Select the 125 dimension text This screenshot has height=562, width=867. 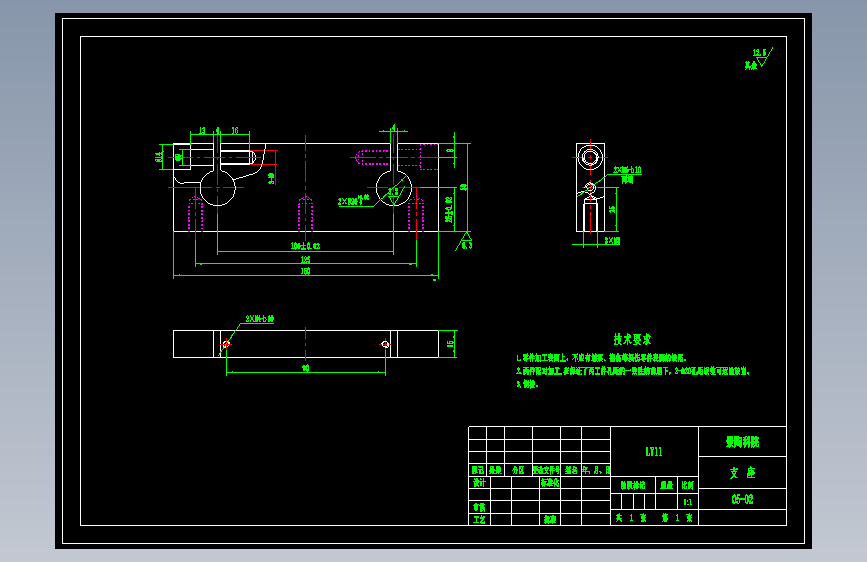point(305,259)
